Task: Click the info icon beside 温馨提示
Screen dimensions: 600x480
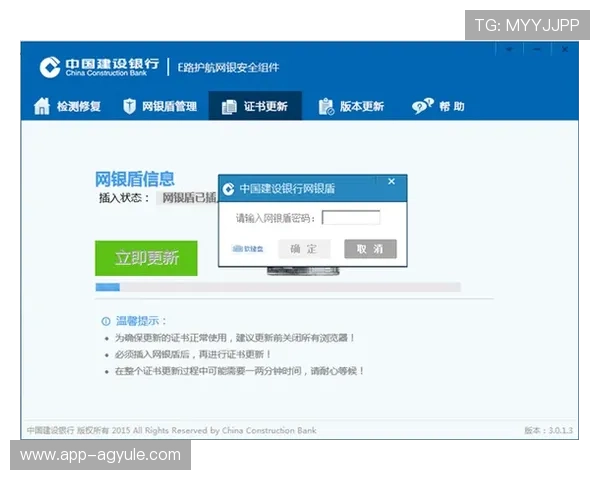Action: click(x=106, y=321)
